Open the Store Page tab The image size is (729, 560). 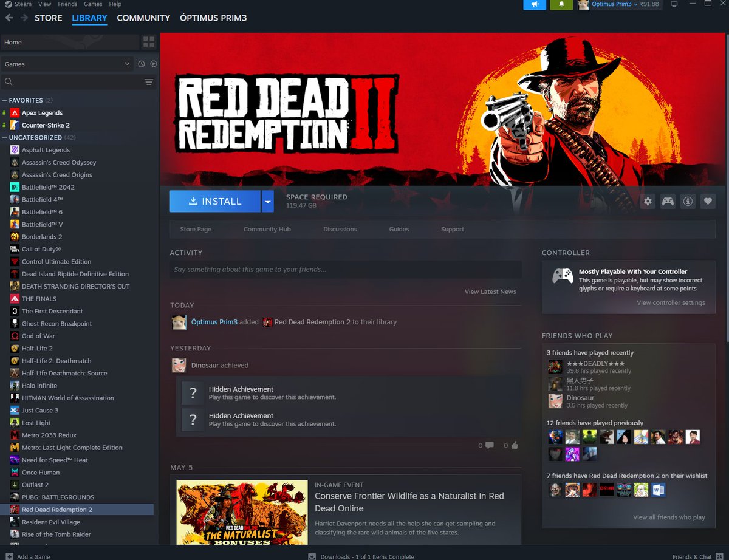pyautogui.click(x=196, y=230)
